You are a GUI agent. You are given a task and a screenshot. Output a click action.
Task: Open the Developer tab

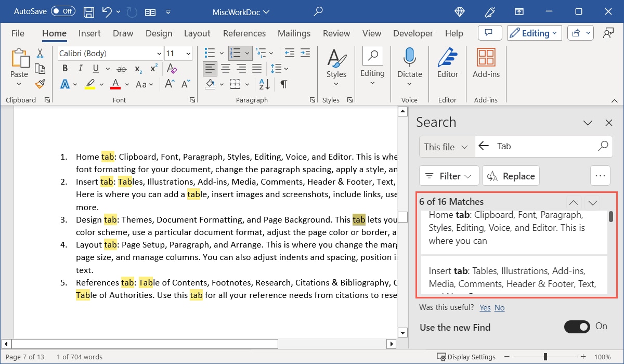[x=412, y=33]
